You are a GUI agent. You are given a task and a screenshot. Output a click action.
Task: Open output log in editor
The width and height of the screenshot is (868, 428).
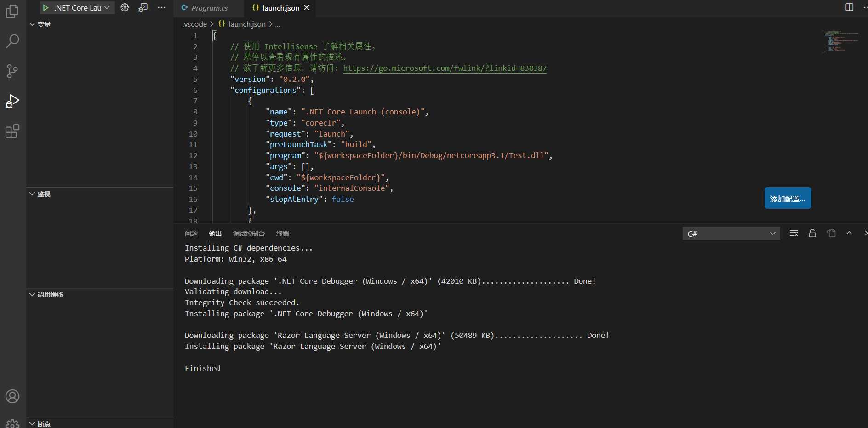831,233
